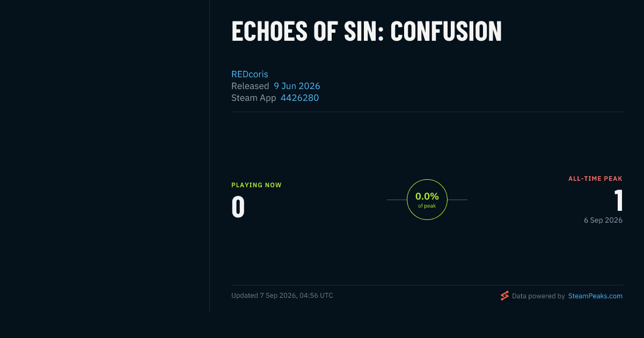Select the All-Time Peak label

click(x=596, y=179)
